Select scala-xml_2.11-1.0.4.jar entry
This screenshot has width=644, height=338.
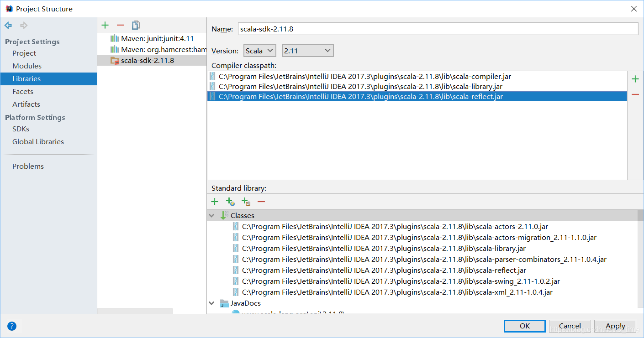[x=397, y=292]
